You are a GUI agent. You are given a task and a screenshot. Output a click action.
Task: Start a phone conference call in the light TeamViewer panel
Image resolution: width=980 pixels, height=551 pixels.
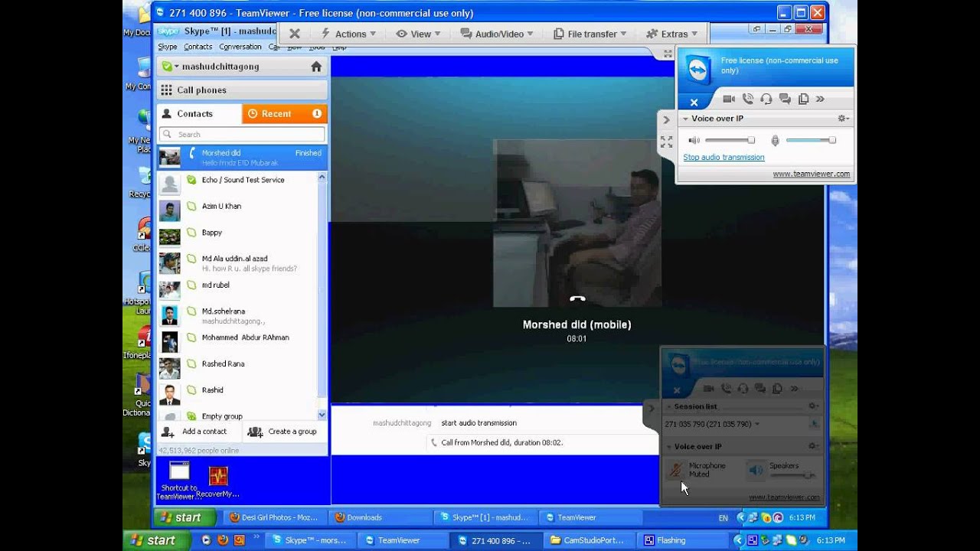[x=747, y=99]
